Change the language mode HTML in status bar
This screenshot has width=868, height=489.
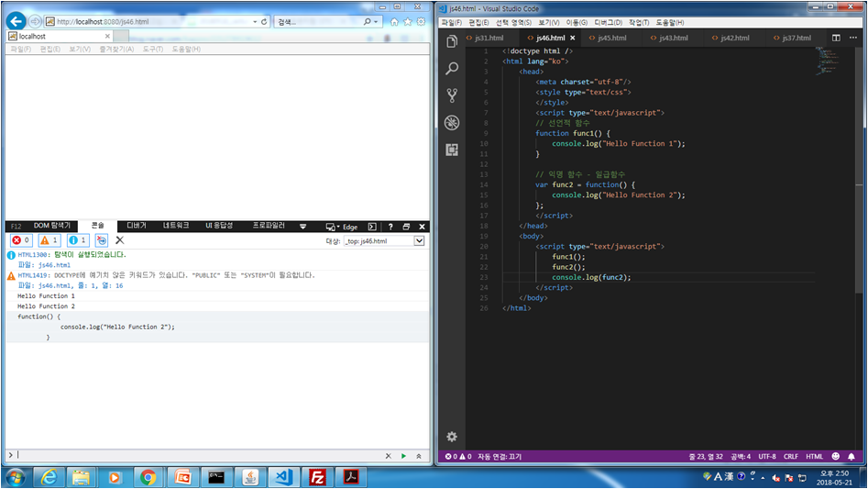click(814, 456)
